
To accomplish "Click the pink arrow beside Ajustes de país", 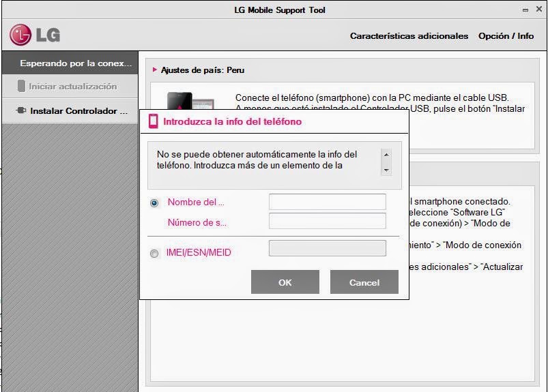I will click(155, 70).
